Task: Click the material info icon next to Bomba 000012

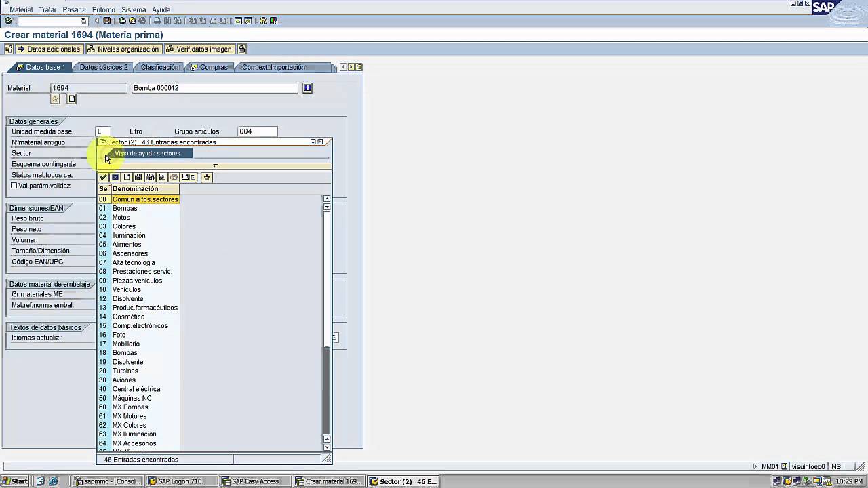Action: pos(307,88)
